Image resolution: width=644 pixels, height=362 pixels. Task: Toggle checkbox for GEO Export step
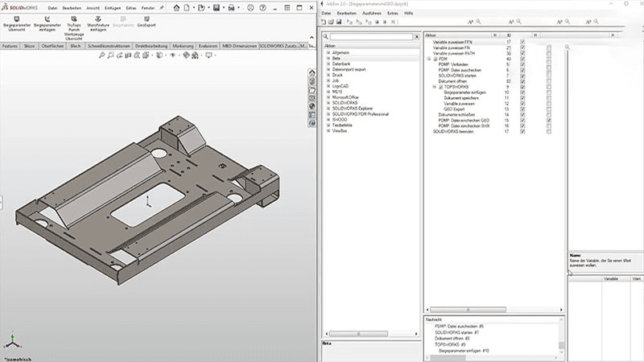click(522, 109)
